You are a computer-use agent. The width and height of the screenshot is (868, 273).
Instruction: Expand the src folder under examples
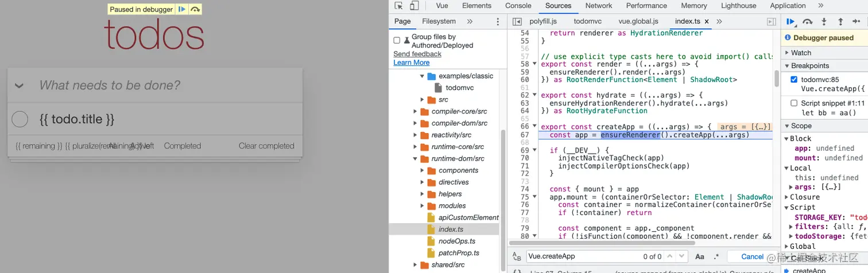pyautogui.click(x=423, y=100)
